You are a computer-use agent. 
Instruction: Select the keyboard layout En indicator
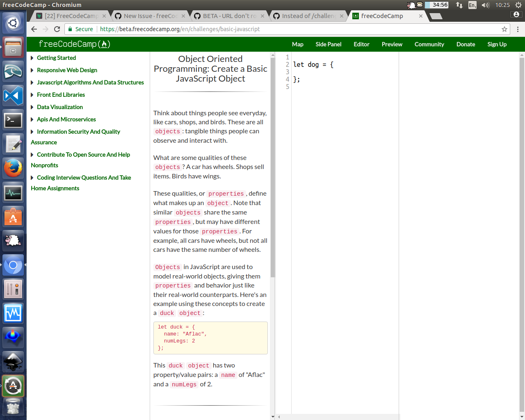472,6
